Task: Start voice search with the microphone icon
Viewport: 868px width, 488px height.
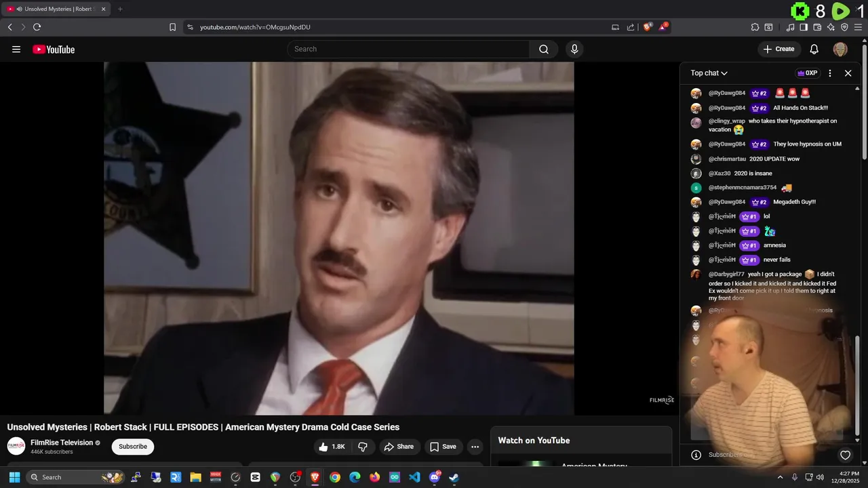Action: pyautogui.click(x=574, y=49)
